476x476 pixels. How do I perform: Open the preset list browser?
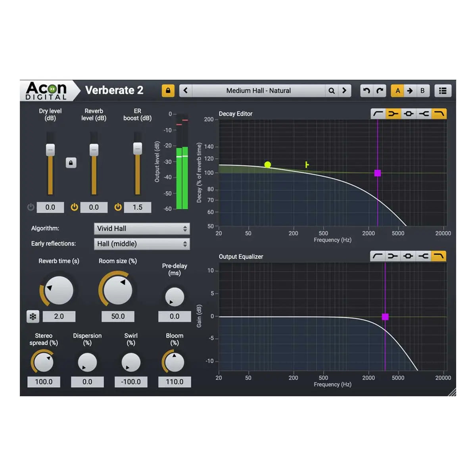click(442, 90)
